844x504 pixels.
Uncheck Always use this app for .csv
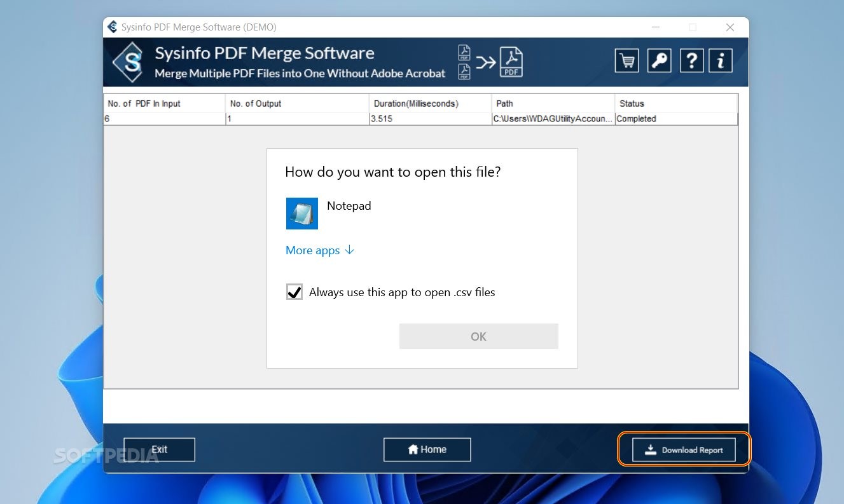click(x=294, y=292)
